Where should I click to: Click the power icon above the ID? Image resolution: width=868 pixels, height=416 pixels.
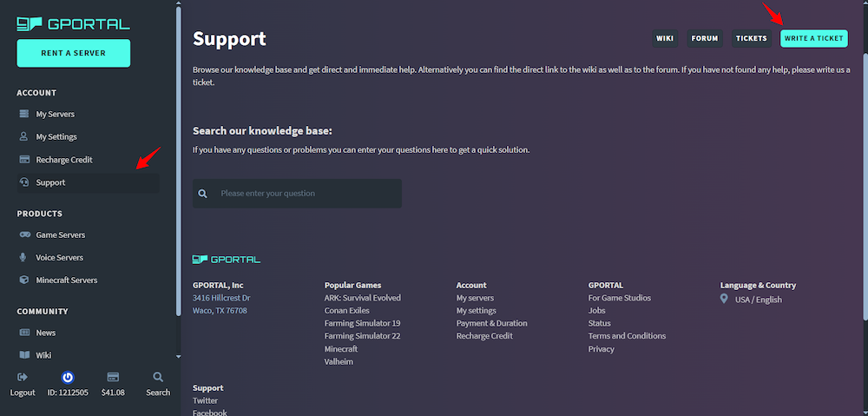[68, 378]
